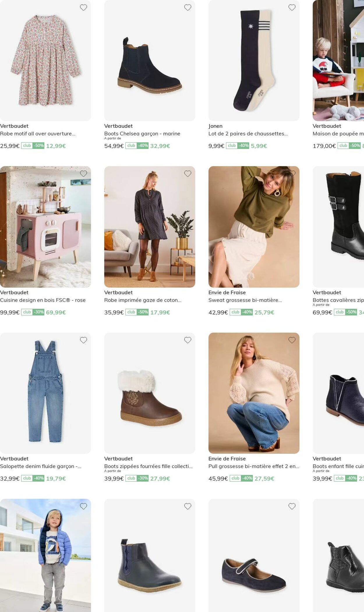Open Robe motif all over ouverture link

(38, 134)
